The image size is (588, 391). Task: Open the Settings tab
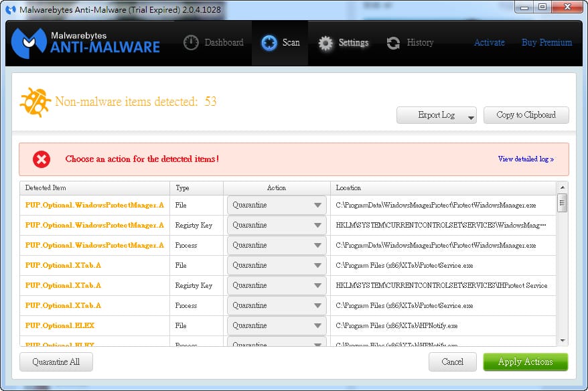[343, 43]
